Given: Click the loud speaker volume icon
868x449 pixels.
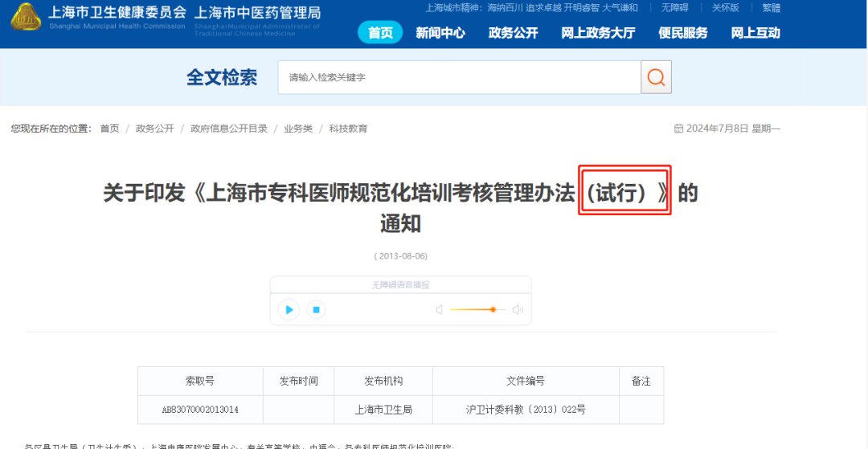Looking at the screenshot, I should click(x=518, y=310).
